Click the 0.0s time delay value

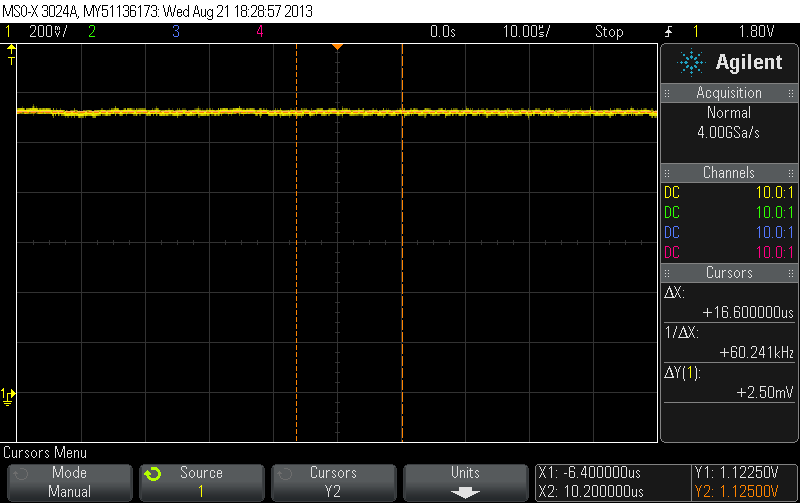[x=442, y=32]
